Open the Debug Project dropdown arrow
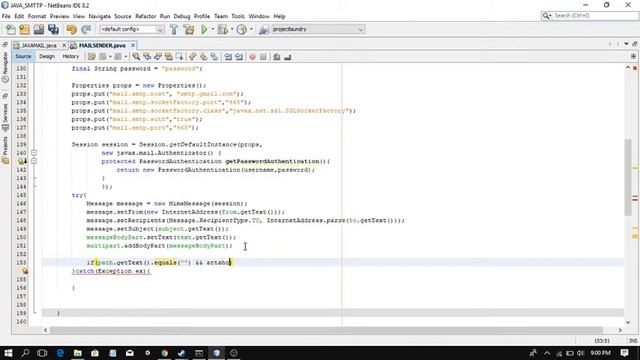640x360 pixels. coord(232,29)
